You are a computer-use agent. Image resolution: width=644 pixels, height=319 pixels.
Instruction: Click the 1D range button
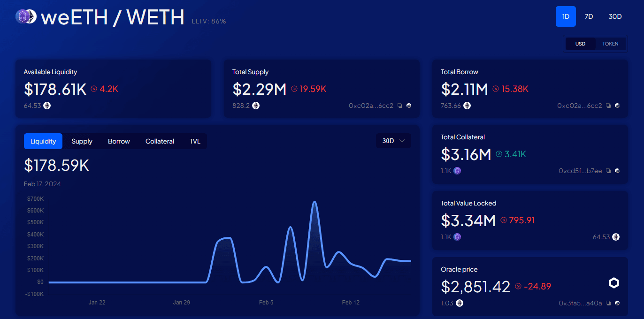(566, 16)
